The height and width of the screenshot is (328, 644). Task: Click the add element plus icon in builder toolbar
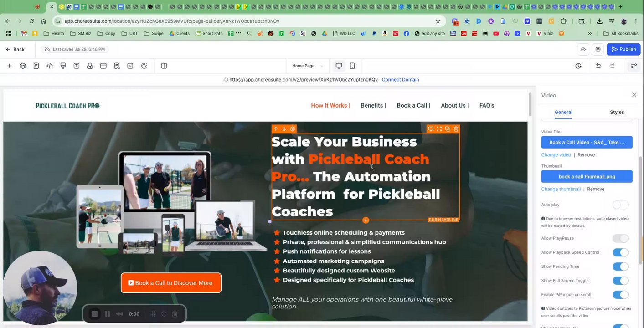[9, 66]
